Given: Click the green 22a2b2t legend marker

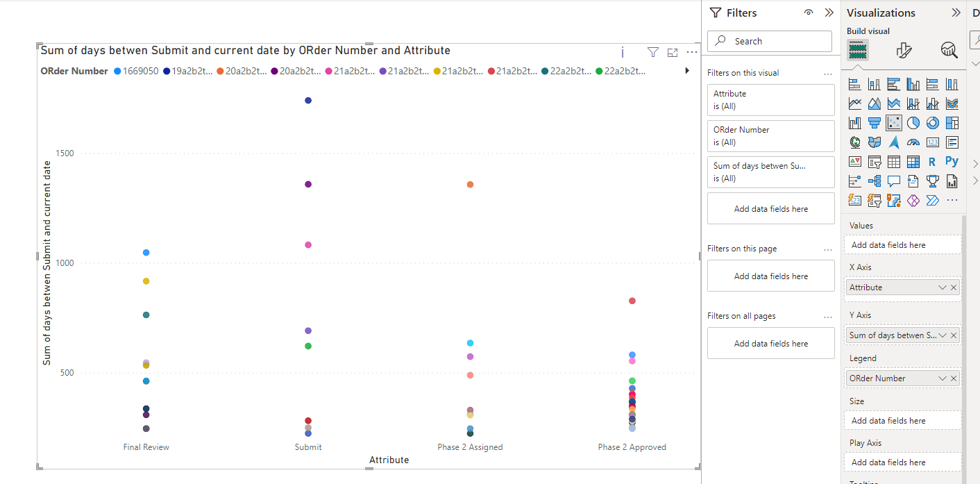Looking at the screenshot, I should [599, 71].
